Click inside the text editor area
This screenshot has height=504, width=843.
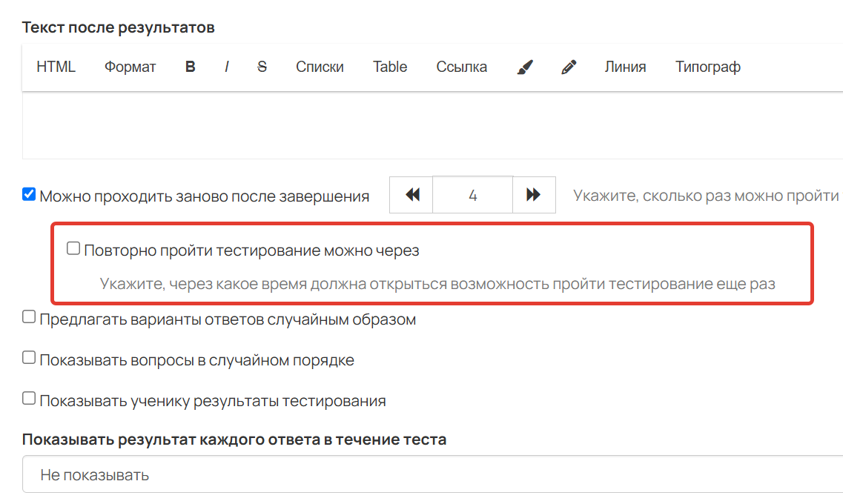point(432,125)
